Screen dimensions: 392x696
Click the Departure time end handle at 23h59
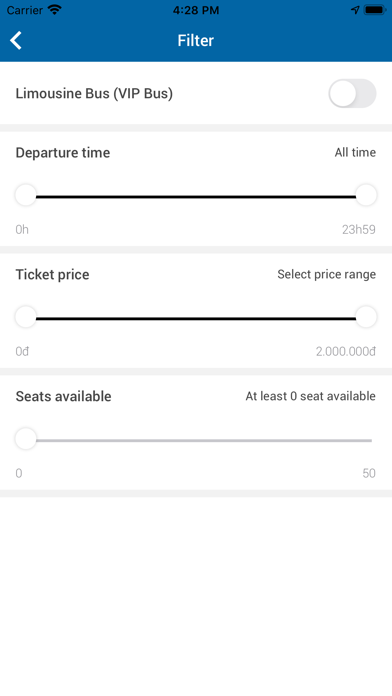pyautogui.click(x=366, y=195)
